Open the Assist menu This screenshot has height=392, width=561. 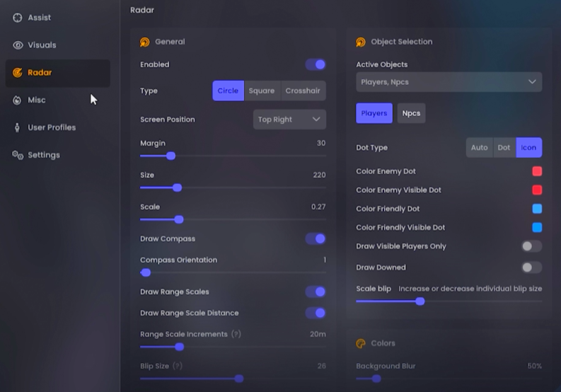click(x=57, y=18)
